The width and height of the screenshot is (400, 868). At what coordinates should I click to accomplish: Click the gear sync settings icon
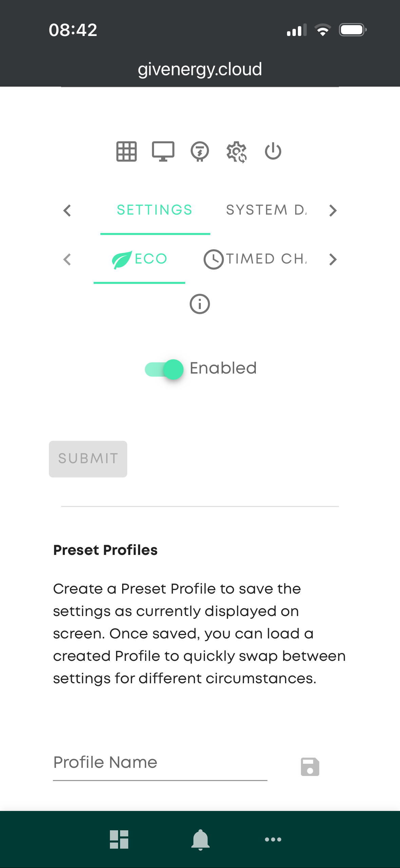click(x=236, y=152)
